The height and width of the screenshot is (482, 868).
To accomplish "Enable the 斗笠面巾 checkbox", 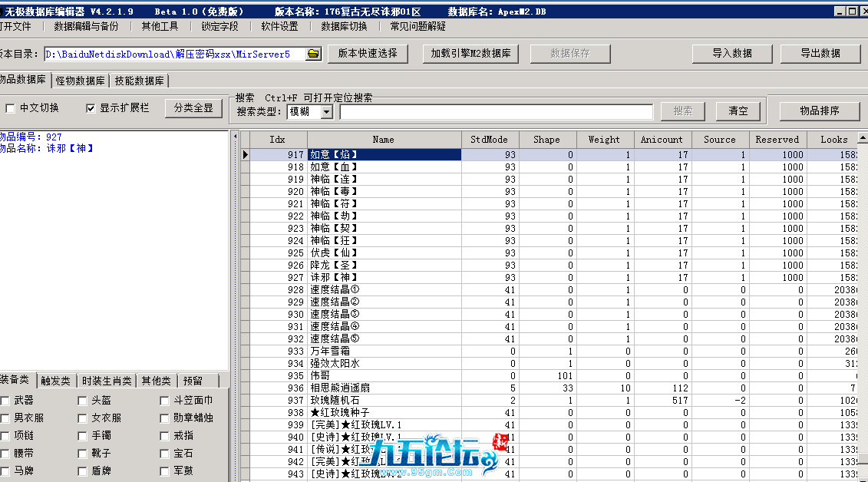I will (x=164, y=401).
